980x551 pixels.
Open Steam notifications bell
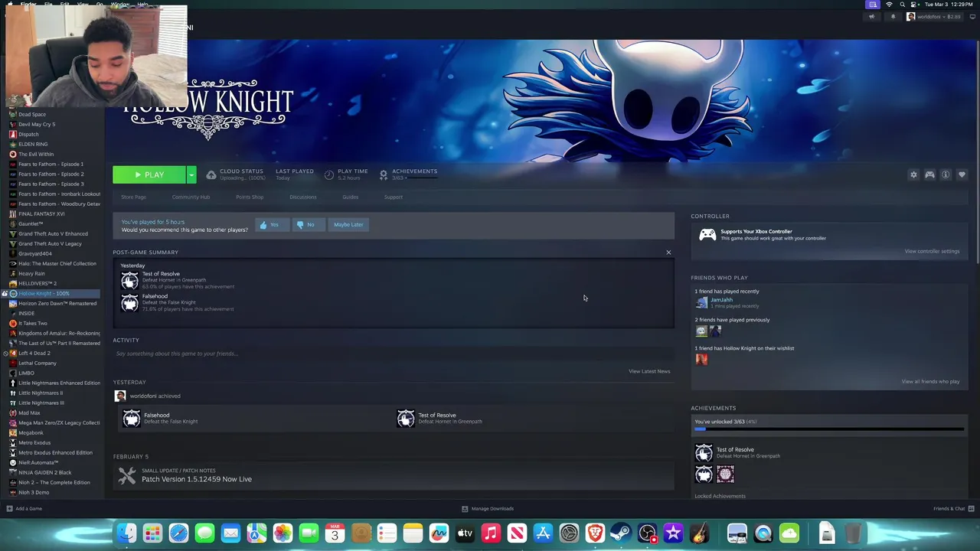tap(893, 17)
